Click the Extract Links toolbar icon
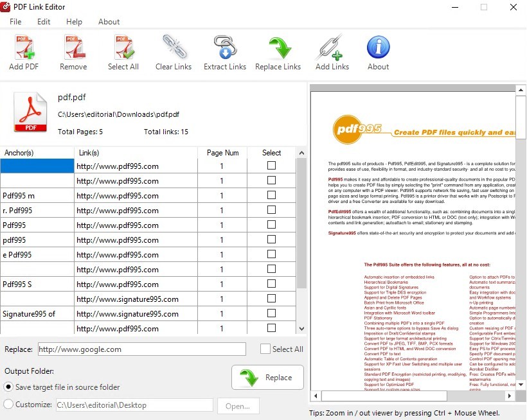 225,47
